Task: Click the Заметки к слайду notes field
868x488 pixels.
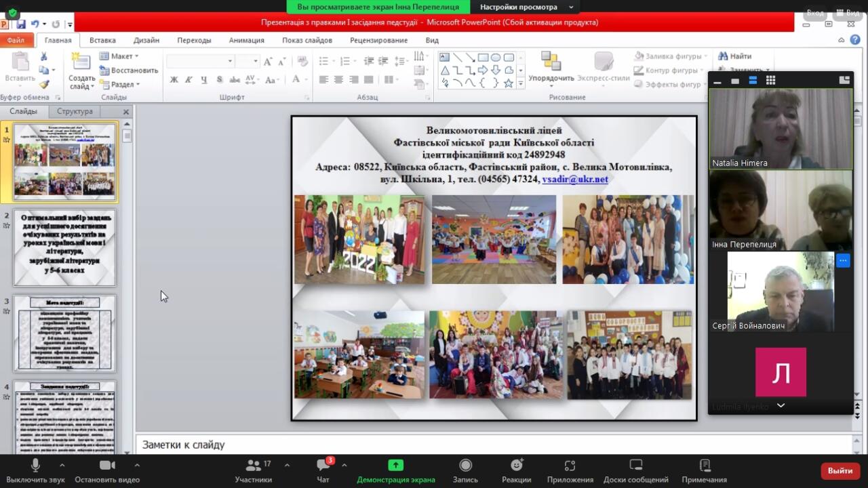Action: click(494, 445)
